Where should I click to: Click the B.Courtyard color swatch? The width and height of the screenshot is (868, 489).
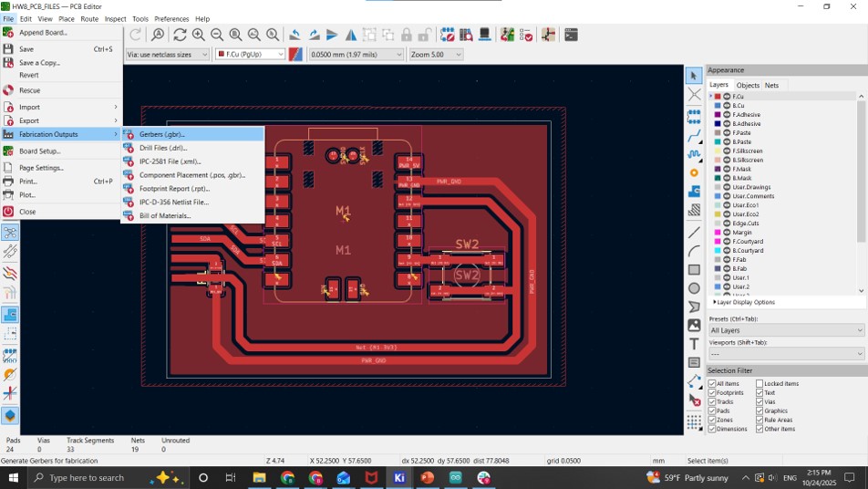click(718, 250)
